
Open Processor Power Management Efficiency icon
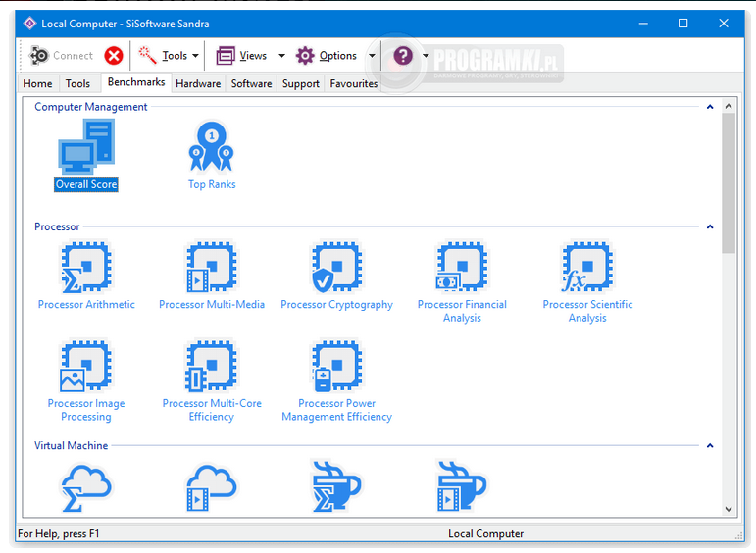[336, 367]
